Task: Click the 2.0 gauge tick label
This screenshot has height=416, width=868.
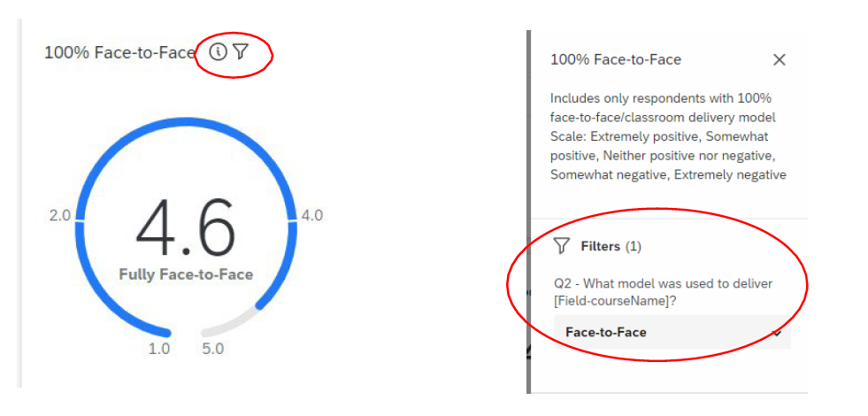Action: 59,215
